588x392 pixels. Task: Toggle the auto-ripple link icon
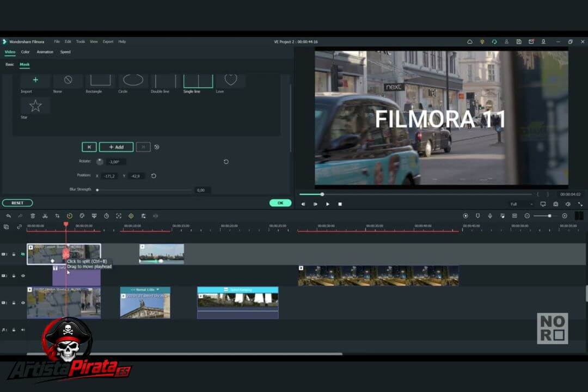19,227
